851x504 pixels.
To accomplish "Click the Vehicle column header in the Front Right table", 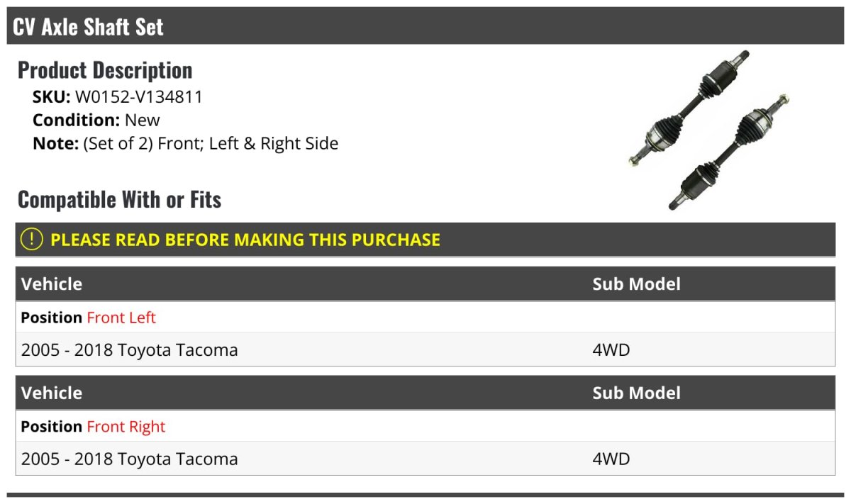I will (x=52, y=393).
